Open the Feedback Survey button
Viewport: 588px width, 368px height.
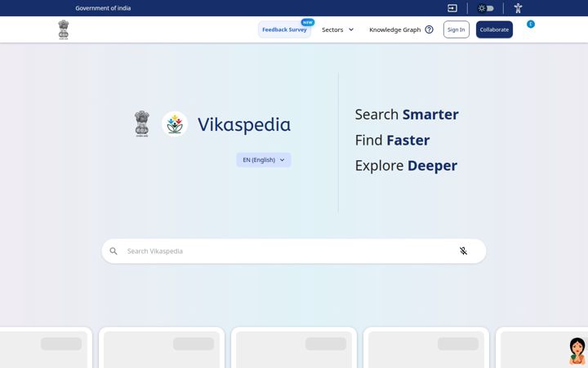click(284, 29)
